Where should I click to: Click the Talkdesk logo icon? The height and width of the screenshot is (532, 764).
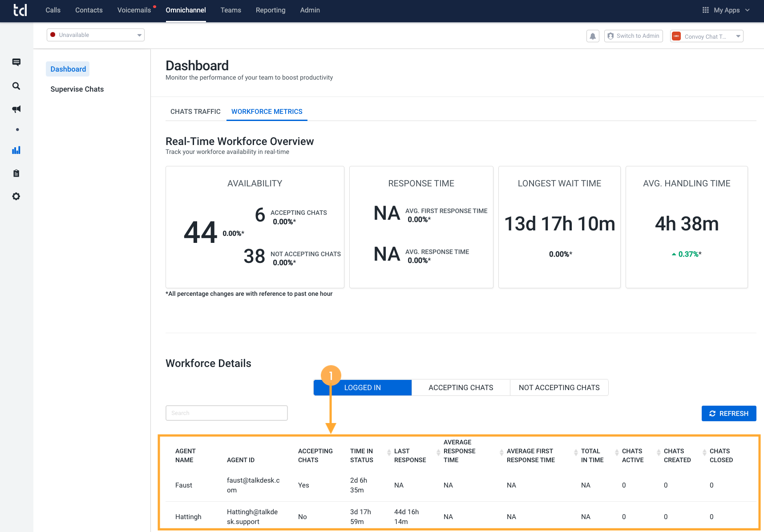click(x=20, y=10)
